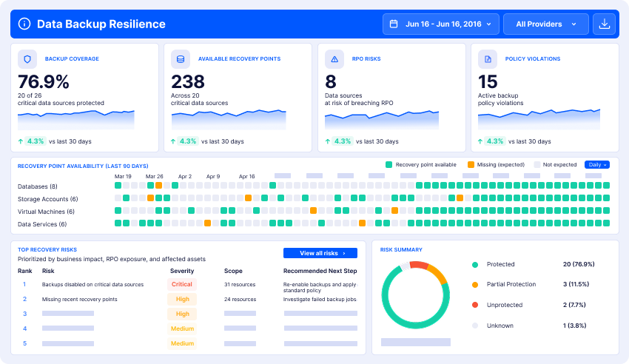Viewport: 629px width, 364px height.
Task: Click the database icon on Available Recovery Points card
Action: point(181,59)
